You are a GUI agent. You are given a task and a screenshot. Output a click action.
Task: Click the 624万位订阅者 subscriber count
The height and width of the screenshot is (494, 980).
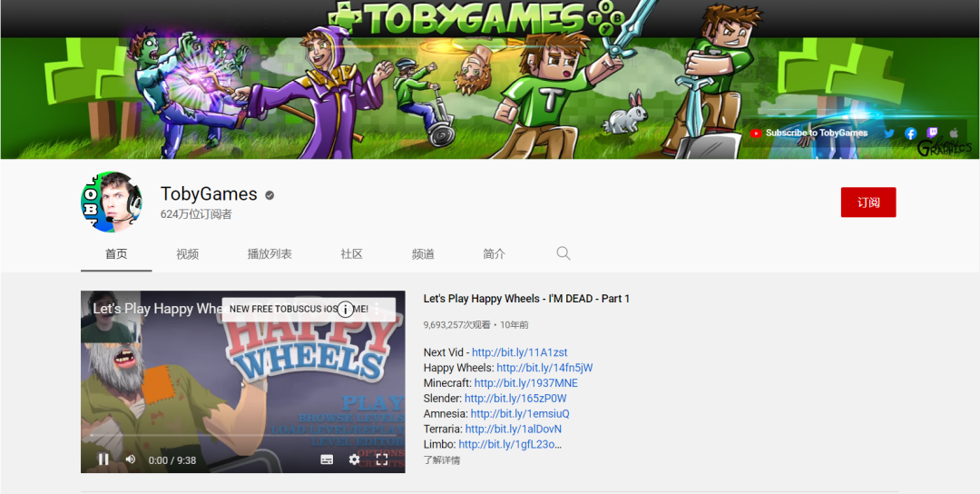click(196, 214)
